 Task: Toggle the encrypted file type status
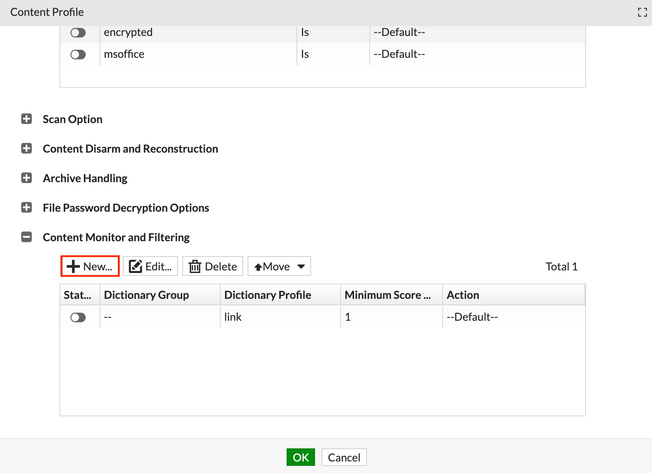coord(78,32)
